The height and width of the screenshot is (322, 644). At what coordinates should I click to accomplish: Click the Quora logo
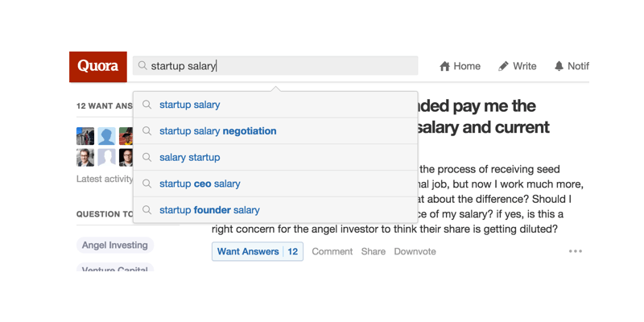tap(98, 66)
